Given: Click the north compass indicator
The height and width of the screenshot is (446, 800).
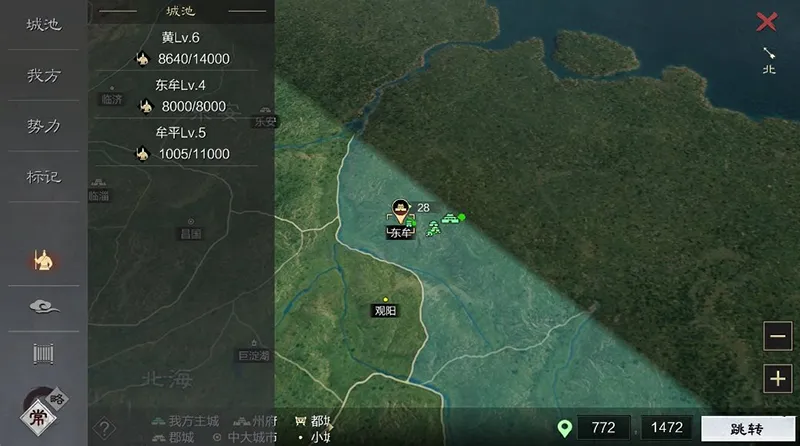Looking at the screenshot, I should click(768, 59).
